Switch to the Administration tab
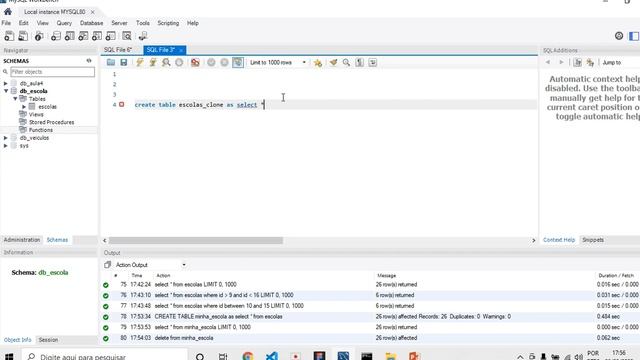 [x=22, y=240]
